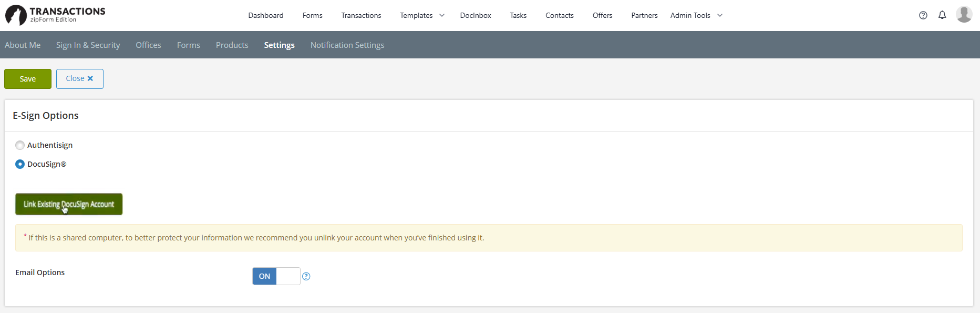Open the Offers menu item
This screenshot has width=980, height=313.
click(x=602, y=15)
